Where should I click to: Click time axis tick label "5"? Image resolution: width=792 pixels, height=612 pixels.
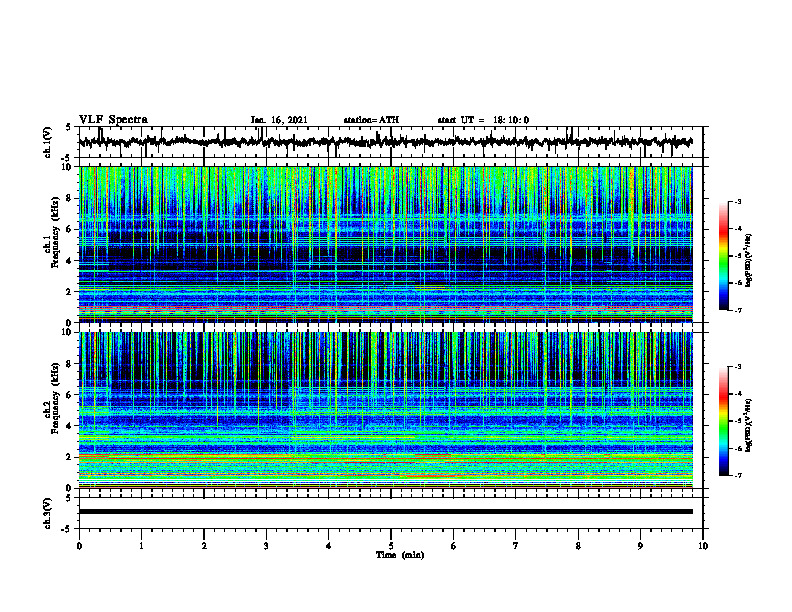coord(391,546)
